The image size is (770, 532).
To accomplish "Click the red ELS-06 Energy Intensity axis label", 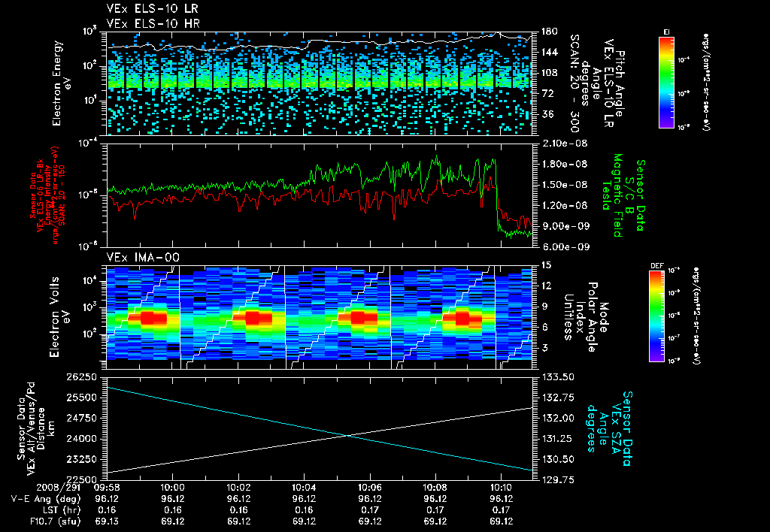I will (47, 195).
